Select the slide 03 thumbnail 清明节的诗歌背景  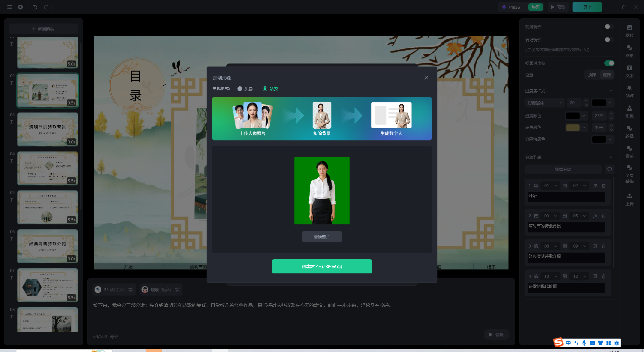pos(48,129)
